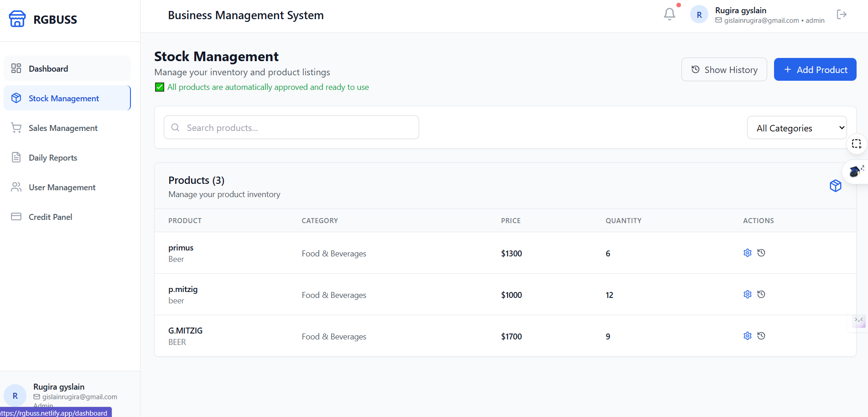
Task: Click the screenshot capture floating icon
Action: click(x=856, y=144)
